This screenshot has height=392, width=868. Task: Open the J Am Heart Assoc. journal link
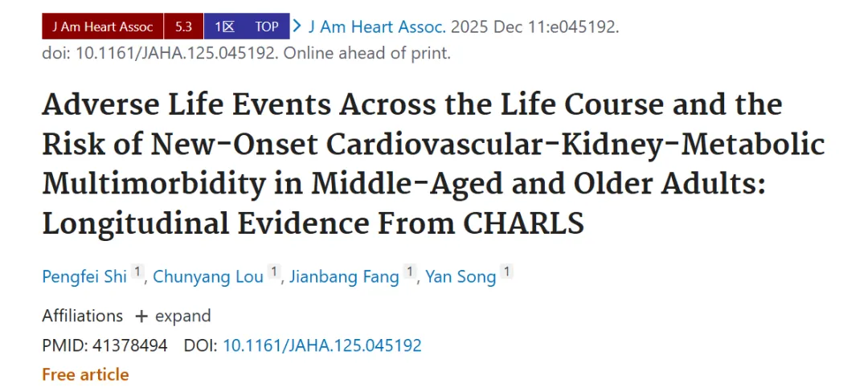pos(376,27)
